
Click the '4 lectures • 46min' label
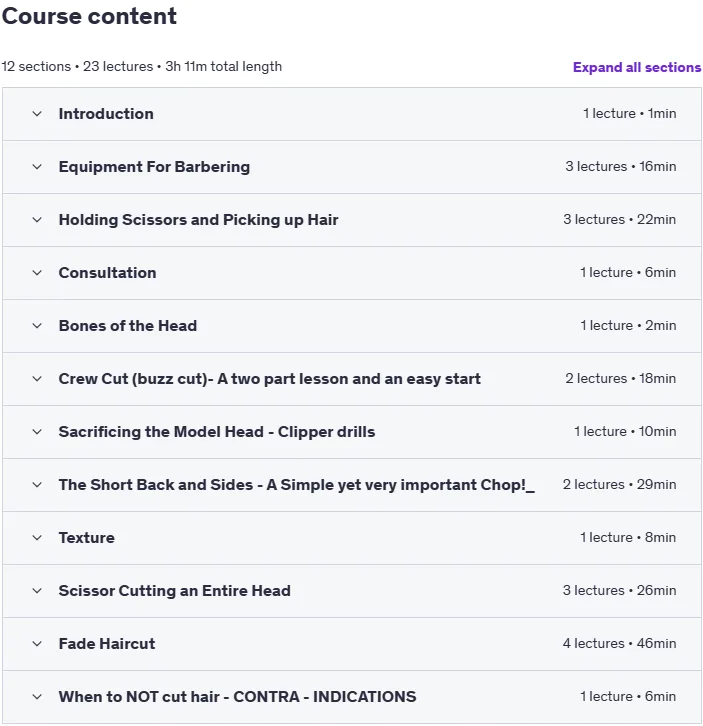pos(620,644)
